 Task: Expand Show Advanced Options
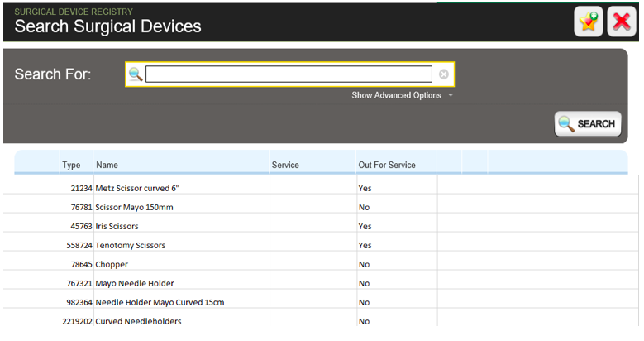[396, 95]
